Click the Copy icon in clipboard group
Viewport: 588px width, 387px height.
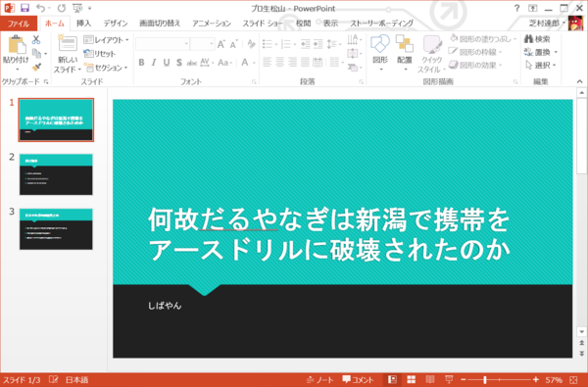[37, 53]
